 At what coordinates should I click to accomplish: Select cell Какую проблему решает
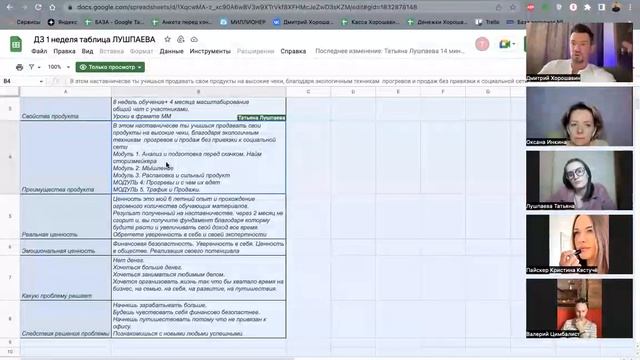click(x=65, y=278)
